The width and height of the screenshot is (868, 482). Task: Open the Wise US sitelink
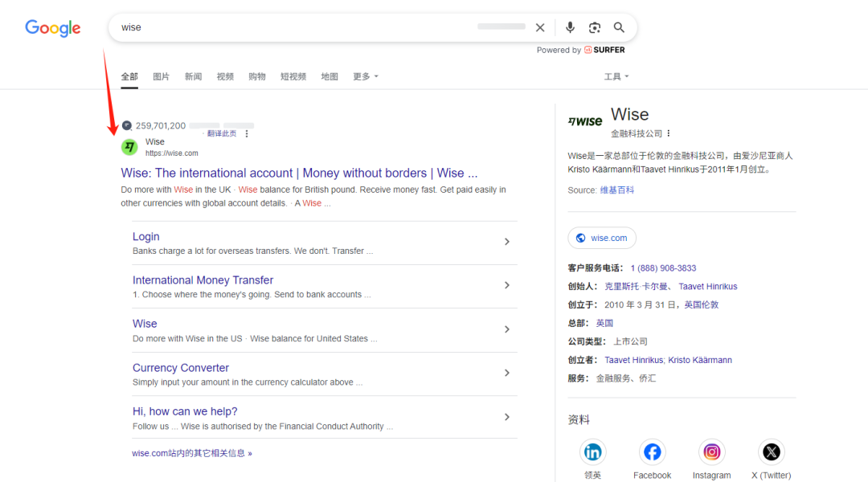[x=145, y=324]
